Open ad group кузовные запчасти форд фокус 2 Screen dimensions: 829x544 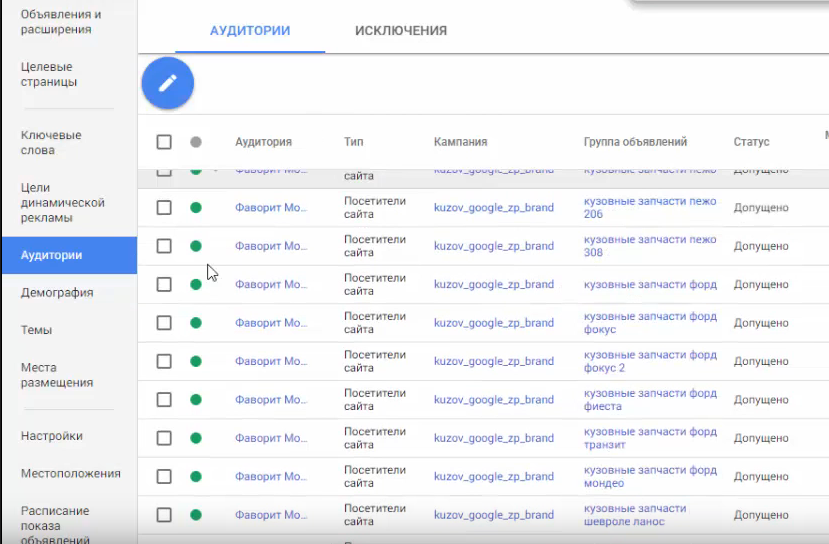650,361
